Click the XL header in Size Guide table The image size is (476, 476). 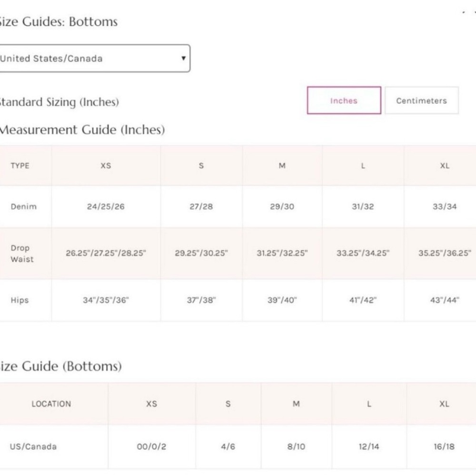444,404
